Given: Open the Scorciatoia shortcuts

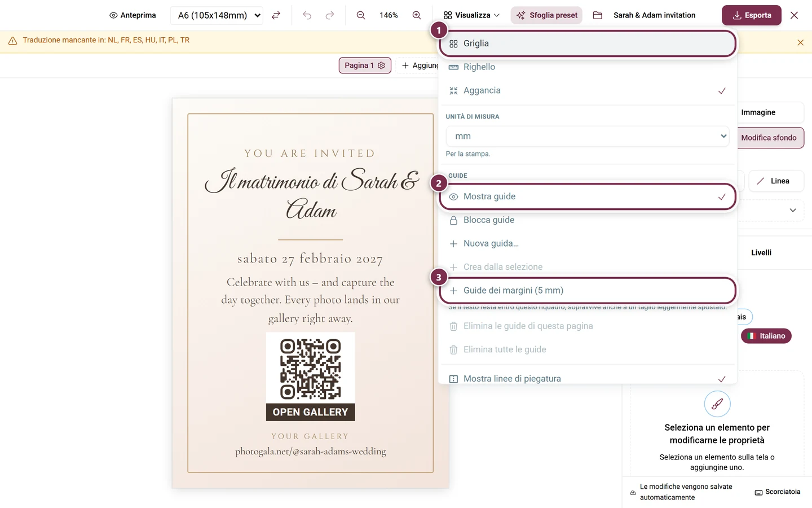Looking at the screenshot, I should tap(778, 492).
